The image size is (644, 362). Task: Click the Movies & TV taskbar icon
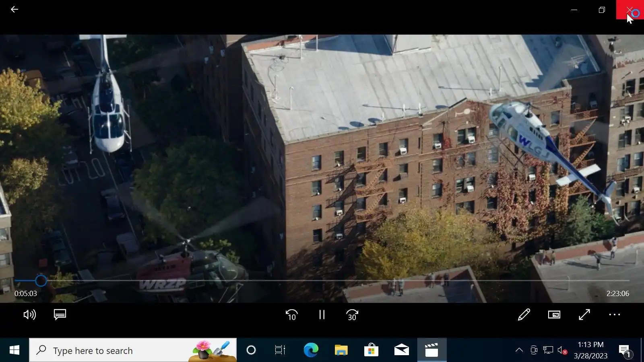pos(431,350)
